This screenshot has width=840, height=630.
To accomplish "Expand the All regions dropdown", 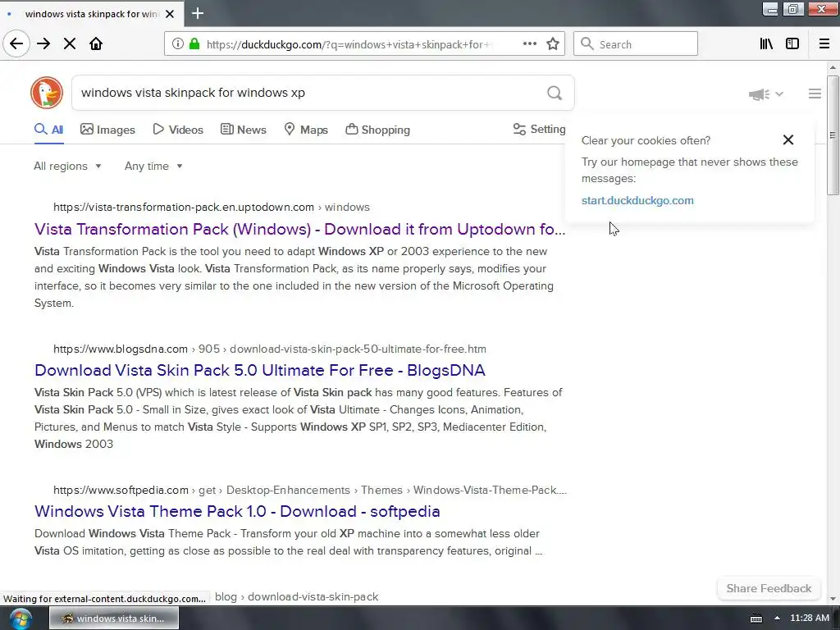I will (67, 166).
